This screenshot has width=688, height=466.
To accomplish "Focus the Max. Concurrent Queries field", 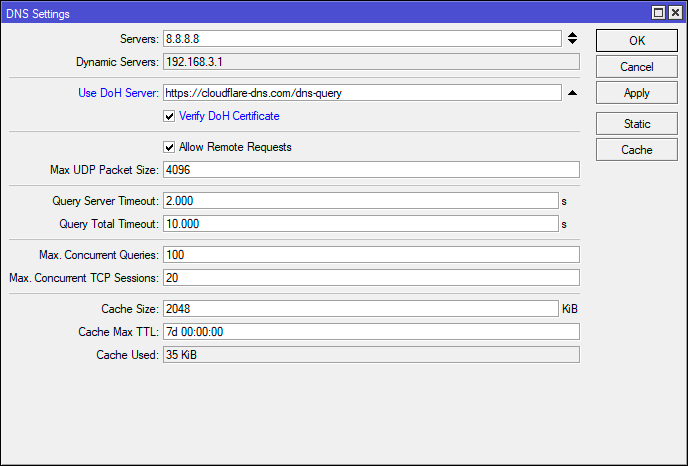I will pos(370,255).
